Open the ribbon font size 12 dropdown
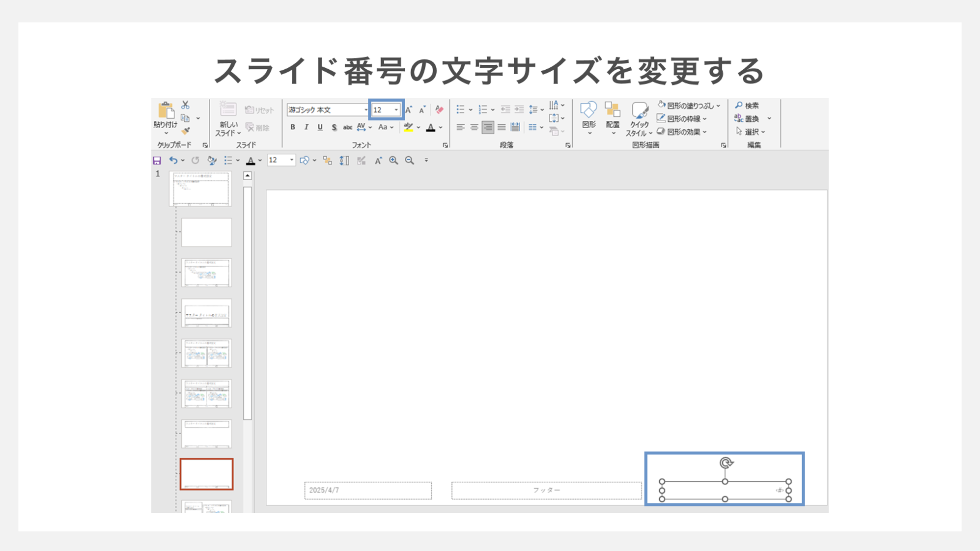Screen dimensions: 980x551 click(x=396, y=110)
